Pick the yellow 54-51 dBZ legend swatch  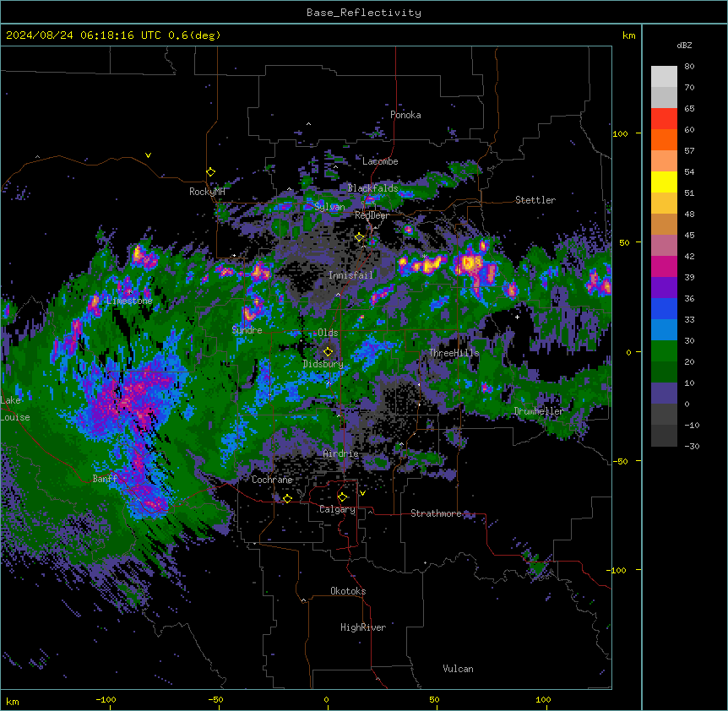click(x=664, y=182)
